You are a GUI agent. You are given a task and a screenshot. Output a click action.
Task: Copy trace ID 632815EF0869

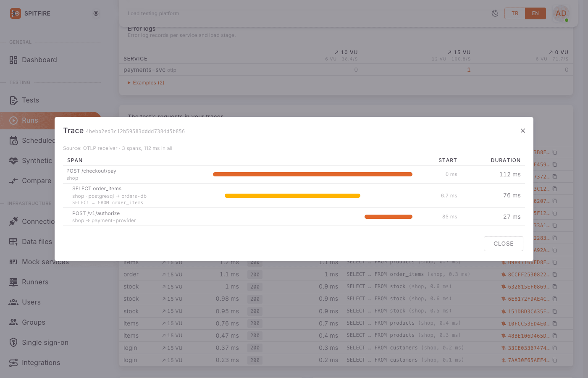click(x=555, y=287)
